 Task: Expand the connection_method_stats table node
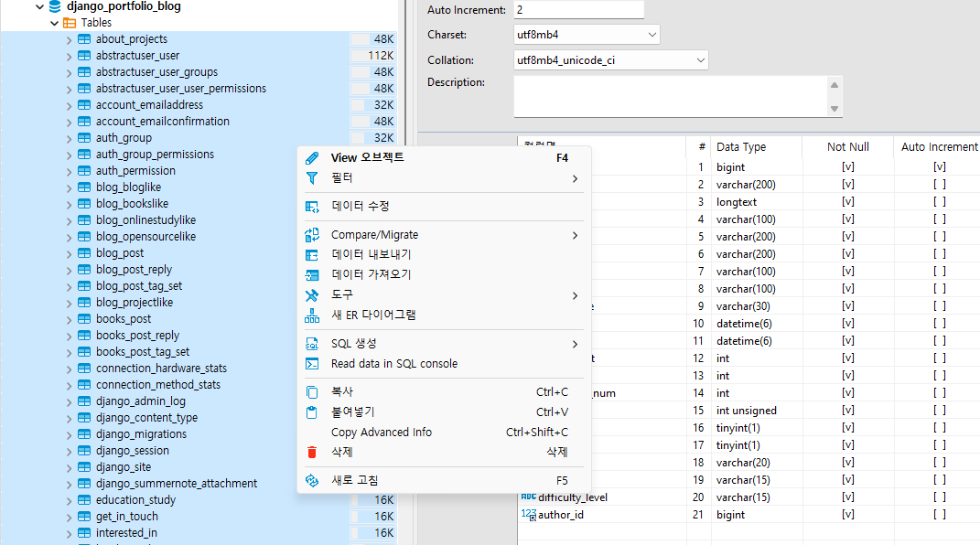click(69, 385)
